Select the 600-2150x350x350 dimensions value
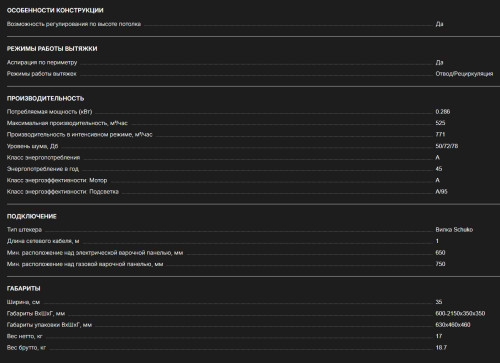Viewport: 500px width, 363px height. click(x=460, y=313)
